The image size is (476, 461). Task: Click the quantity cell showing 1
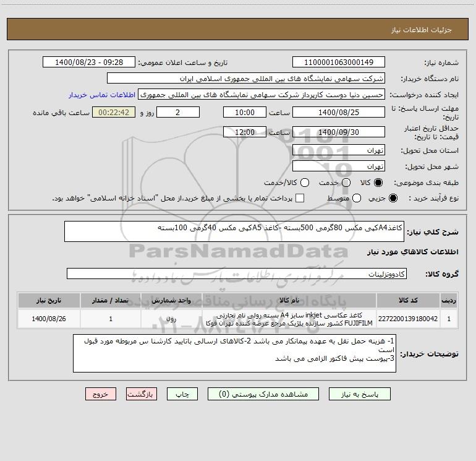coord(111,319)
